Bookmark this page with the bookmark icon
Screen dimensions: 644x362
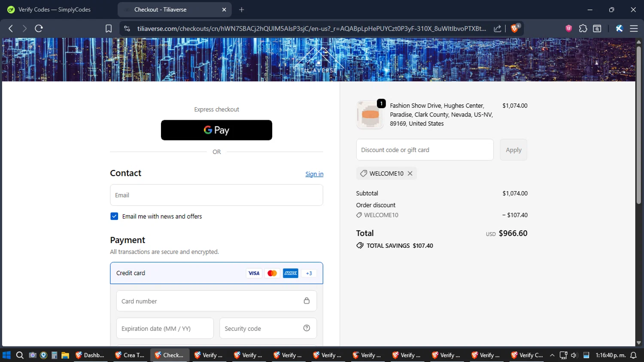109,28
